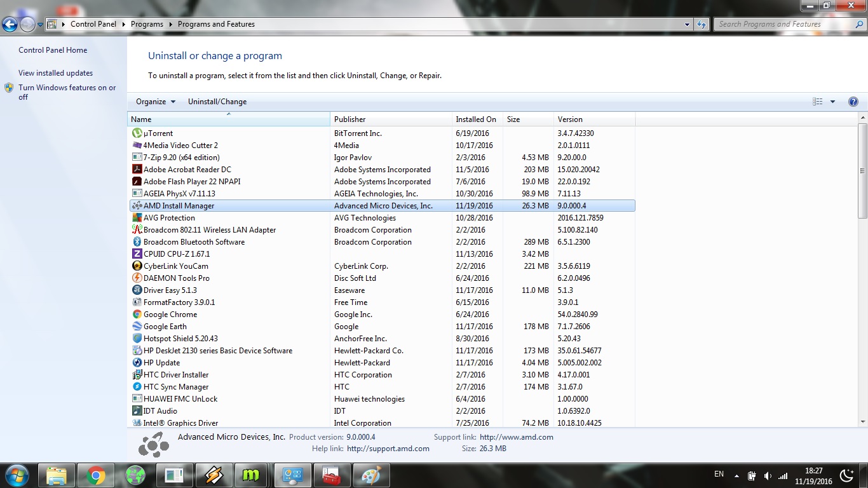Select Adobe Acrobat Reader DC icon
This screenshot has width=868, height=488.
[x=137, y=170]
